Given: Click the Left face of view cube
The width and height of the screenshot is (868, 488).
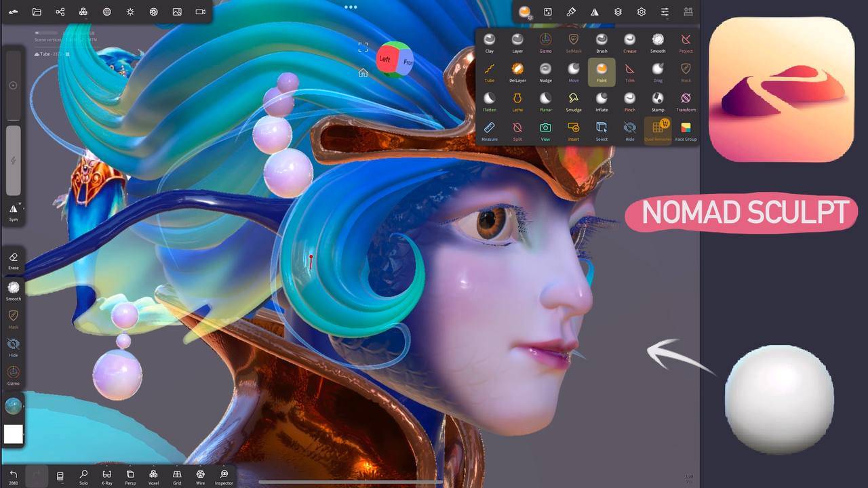Looking at the screenshot, I should pyautogui.click(x=385, y=59).
